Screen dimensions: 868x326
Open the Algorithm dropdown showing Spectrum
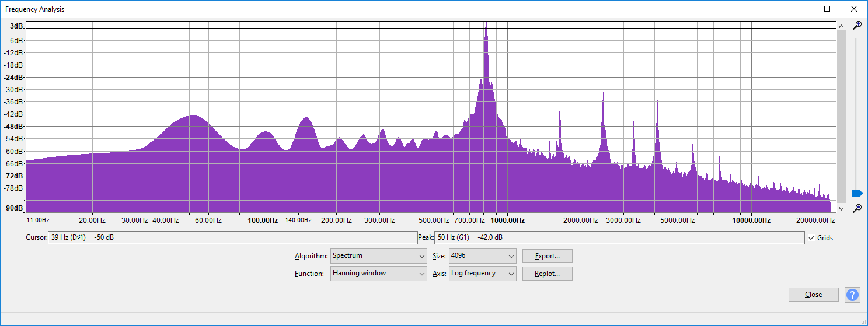[x=379, y=256]
